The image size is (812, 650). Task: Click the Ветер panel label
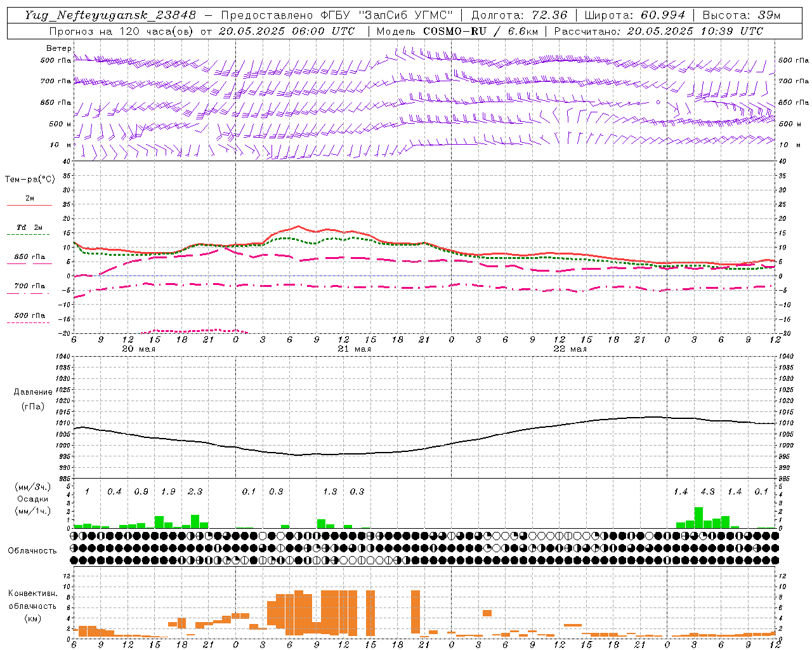point(58,48)
